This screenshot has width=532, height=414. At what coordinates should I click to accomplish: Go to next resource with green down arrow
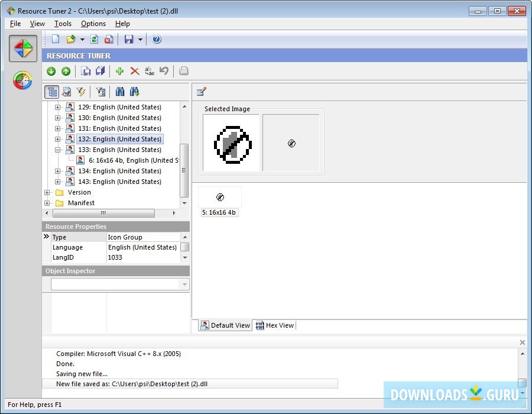[51, 71]
